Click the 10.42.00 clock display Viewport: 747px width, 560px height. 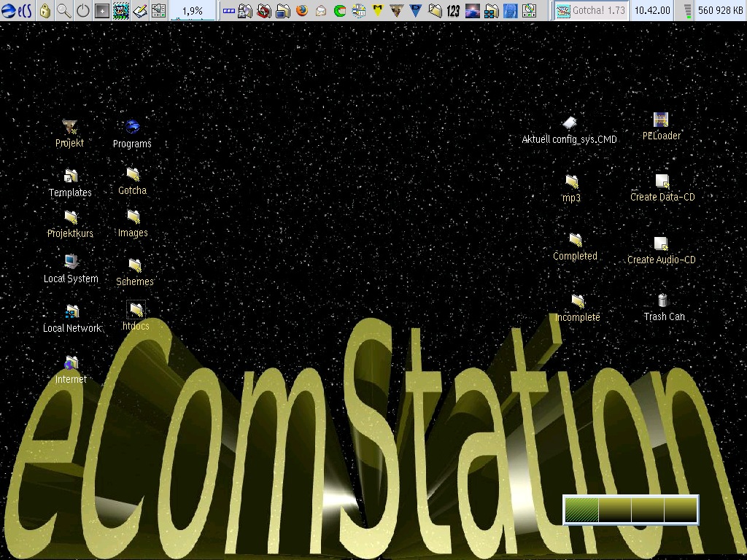point(651,11)
